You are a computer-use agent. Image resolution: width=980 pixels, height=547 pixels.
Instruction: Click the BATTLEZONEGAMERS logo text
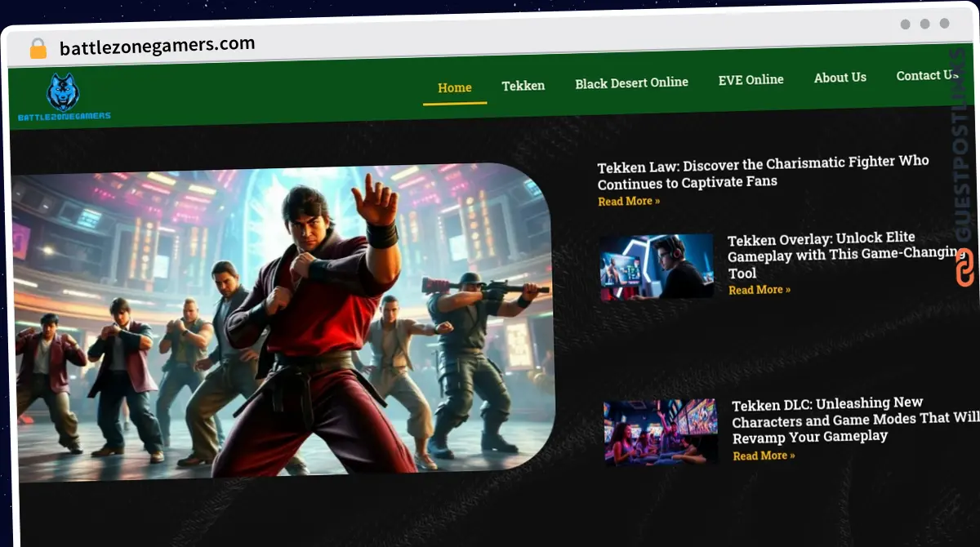pos(65,117)
